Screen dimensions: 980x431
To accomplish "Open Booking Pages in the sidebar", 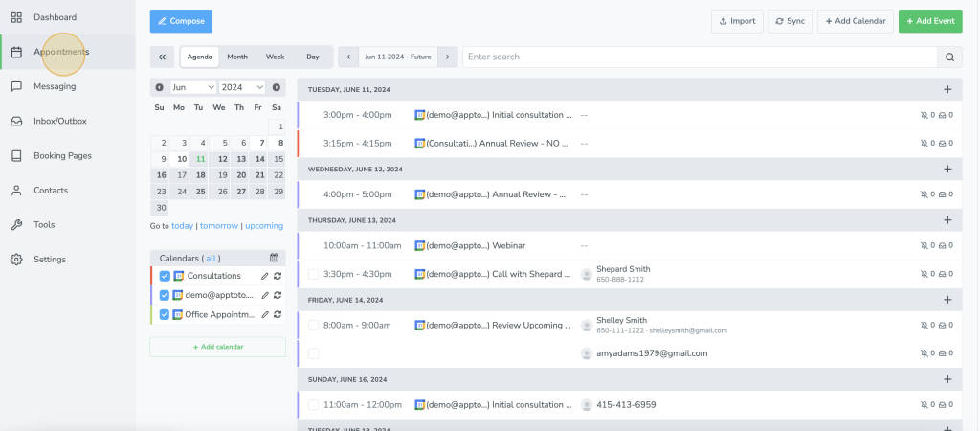I will (x=62, y=155).
